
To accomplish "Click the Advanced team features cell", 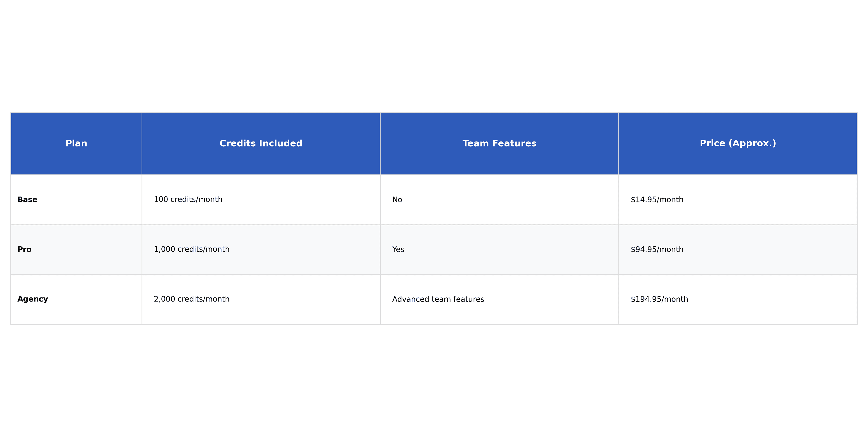I will pos(438,299).
